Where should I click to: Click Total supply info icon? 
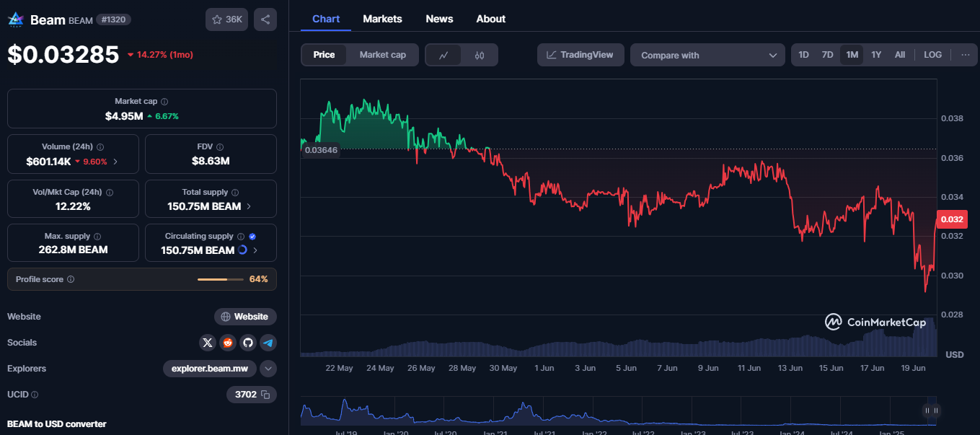235,193
